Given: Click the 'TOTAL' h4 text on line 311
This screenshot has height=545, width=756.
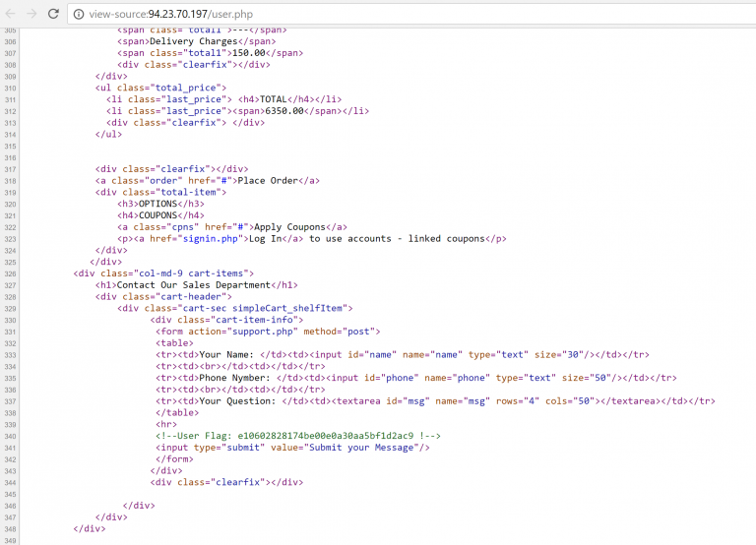Looking at the screenshot, I should tap(274, 99).
